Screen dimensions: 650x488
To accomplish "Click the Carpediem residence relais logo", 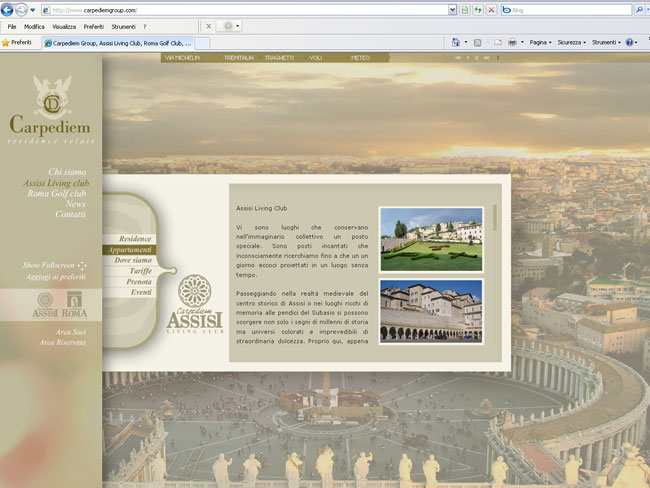I will click(51, 110).
